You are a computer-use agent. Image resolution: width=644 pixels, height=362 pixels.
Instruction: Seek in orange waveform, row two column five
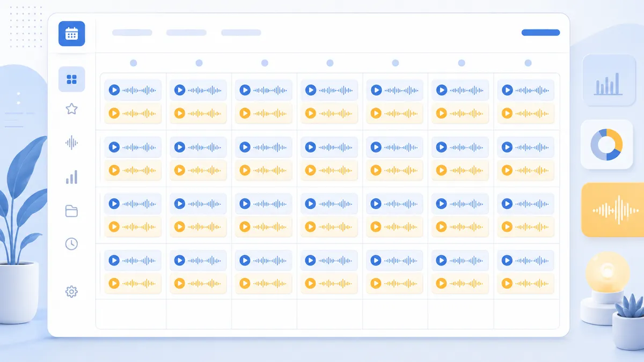point(401,170)
